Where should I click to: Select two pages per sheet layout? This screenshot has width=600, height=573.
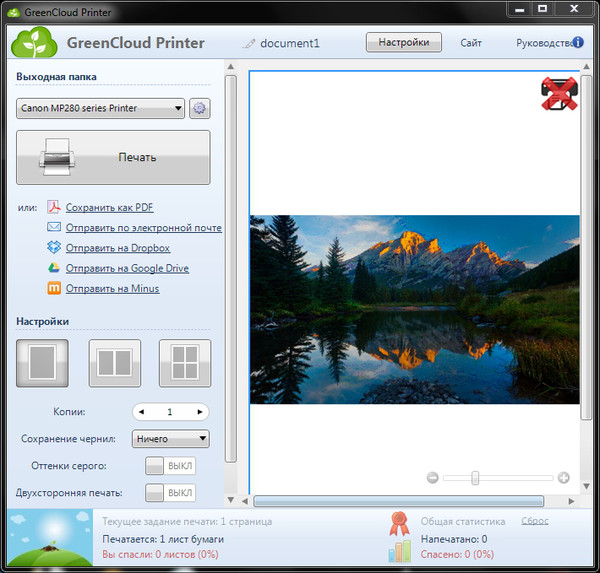point(114,364)
